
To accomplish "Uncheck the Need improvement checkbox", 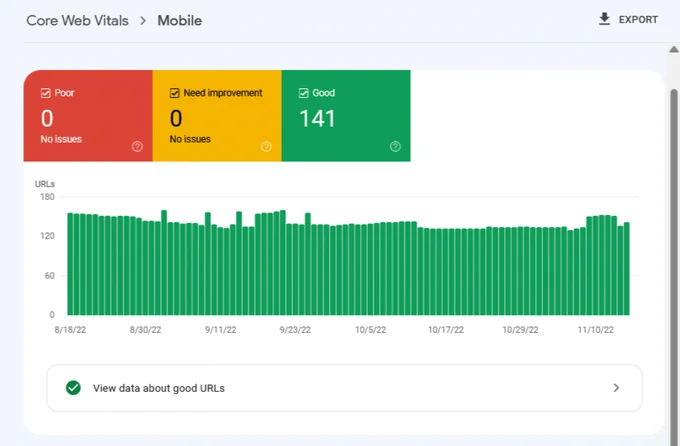I will (174, 93).
